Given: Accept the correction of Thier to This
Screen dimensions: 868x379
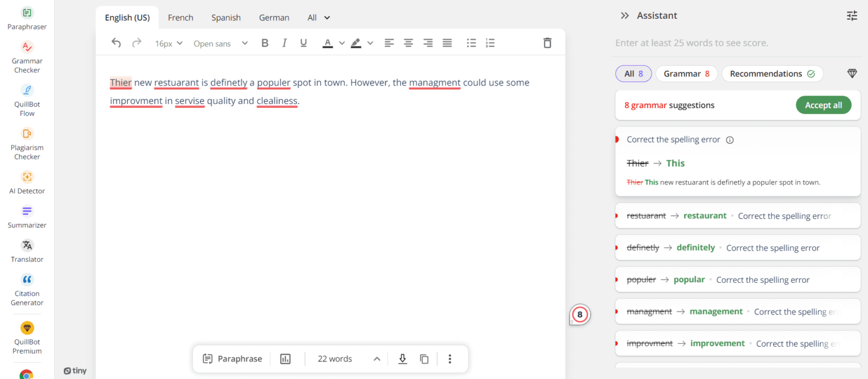Looking at the screenshot, I should [675, 163].
